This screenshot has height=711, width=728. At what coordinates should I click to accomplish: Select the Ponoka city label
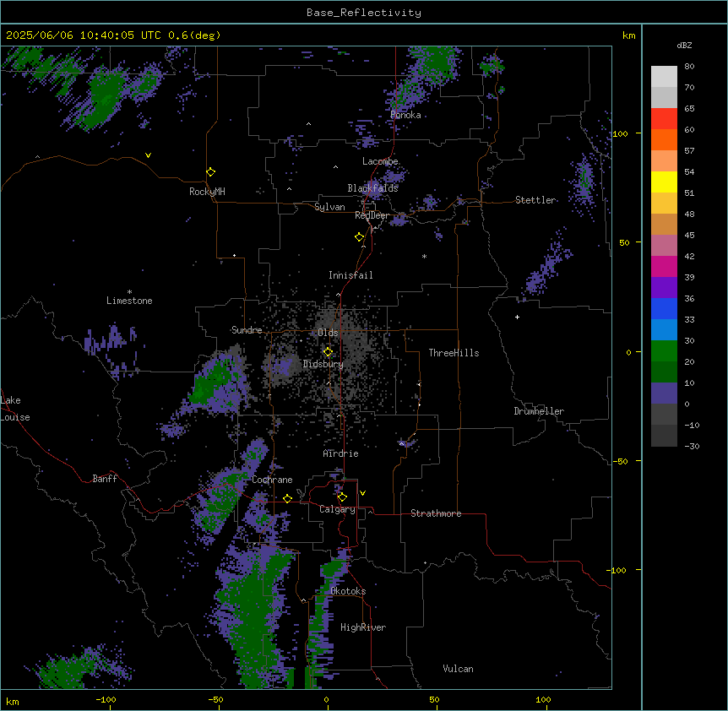[405, 115]
